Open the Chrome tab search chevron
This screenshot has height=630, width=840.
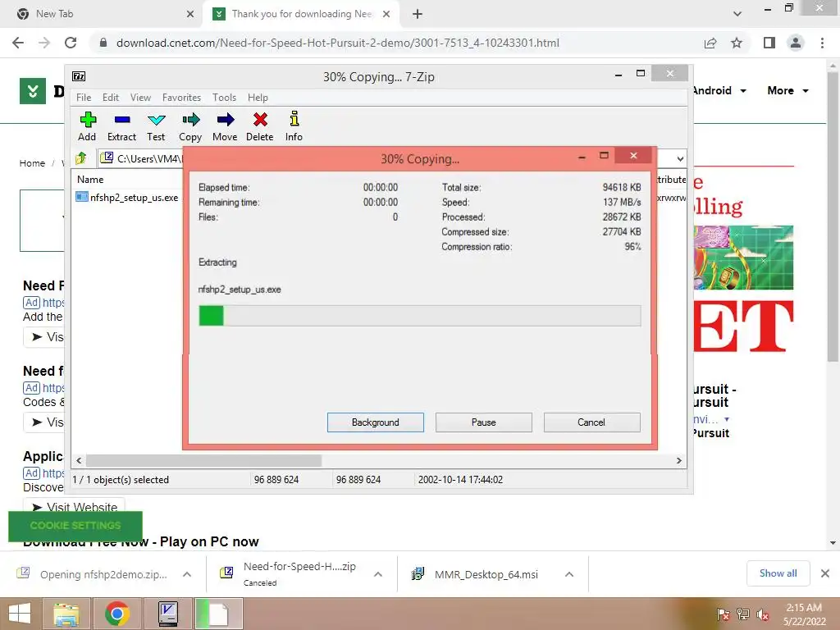click(x=737, y=14)
